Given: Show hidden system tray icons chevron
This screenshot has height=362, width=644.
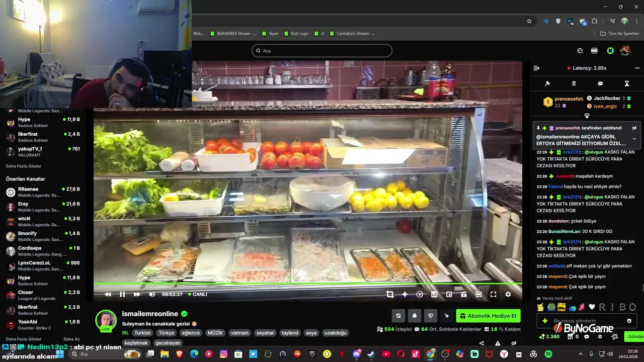Looking at the screenshot, I should [580, 354].
